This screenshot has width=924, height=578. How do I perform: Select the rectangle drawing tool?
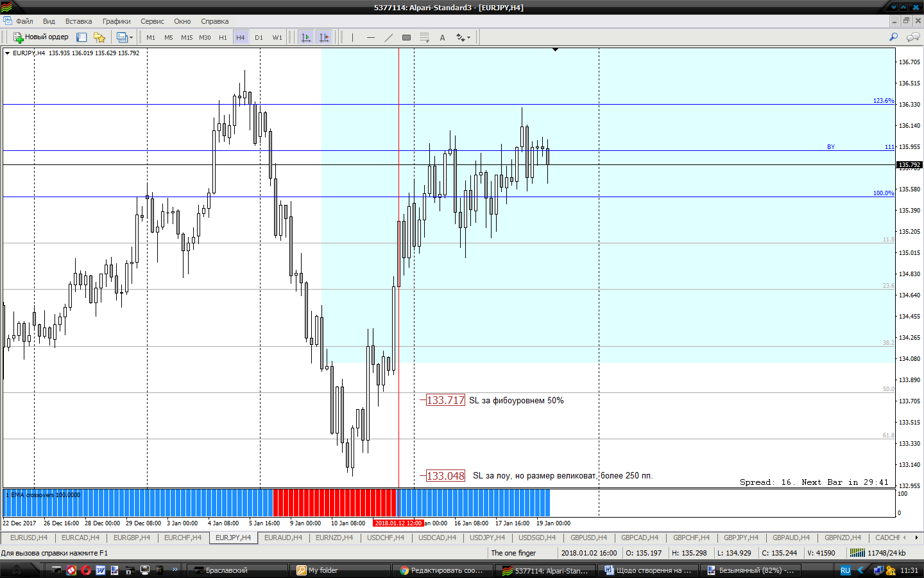click(x=406, y=37)
